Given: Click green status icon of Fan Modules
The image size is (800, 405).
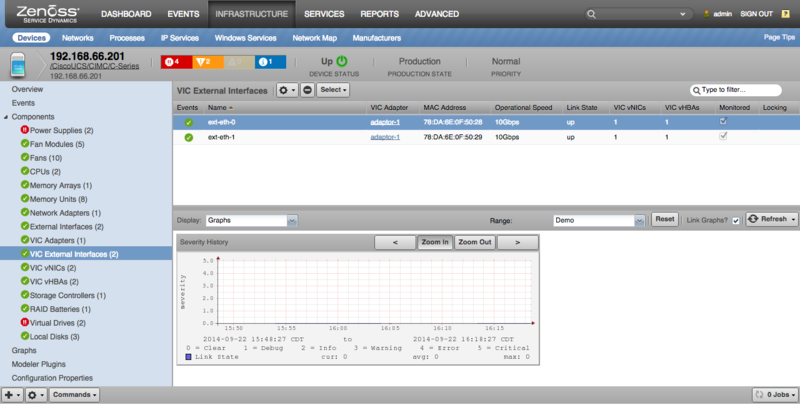Looking at the screenshot, I should [24, 144].
